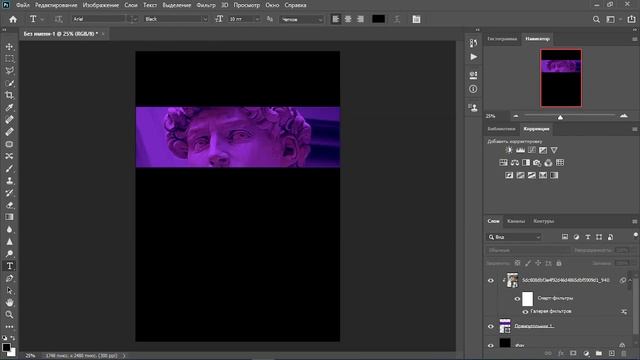Add a Brightness/Contrast adjustment
The width and height of the screenshot is (640, 360).
(509, 150)
